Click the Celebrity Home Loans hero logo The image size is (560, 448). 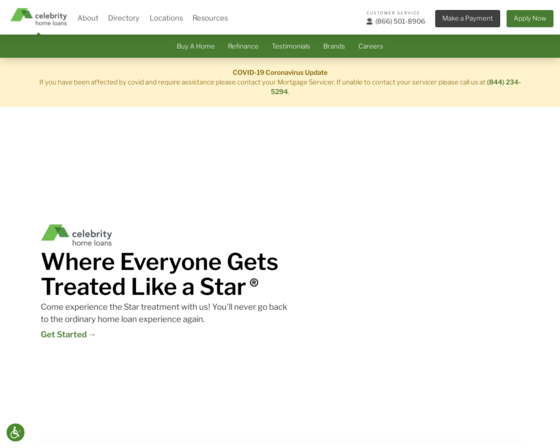[76, 235]
